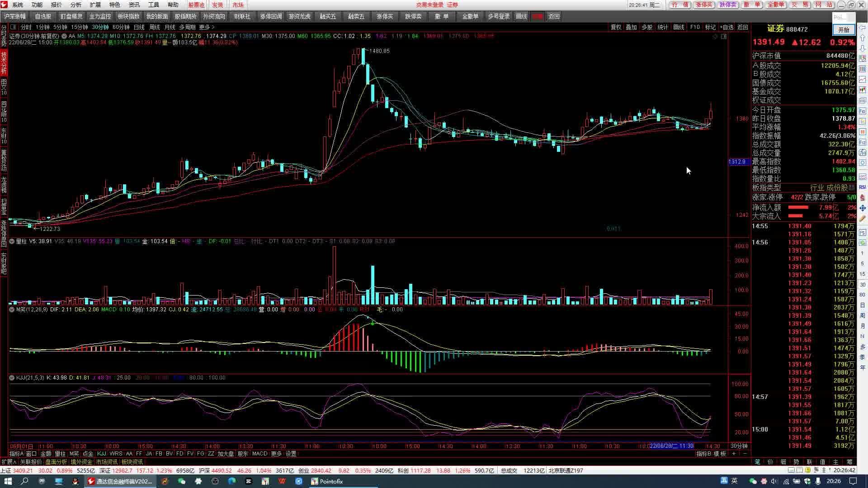Open the 更多 indicators list in bottom bar
Viewport: 868px width, 488px height.
coord(276,454)
